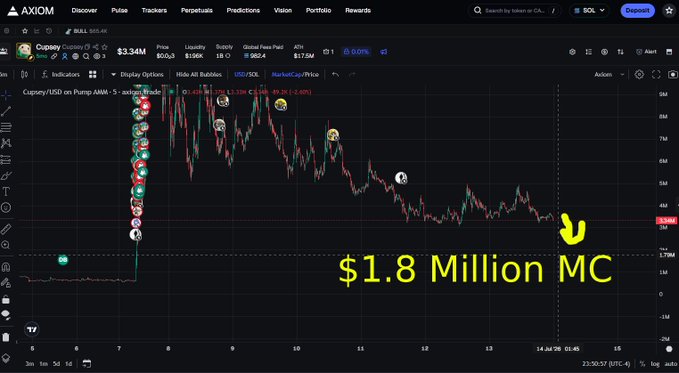679x373 pixels.
Task: Undo the last chart action
Action: 335,75
